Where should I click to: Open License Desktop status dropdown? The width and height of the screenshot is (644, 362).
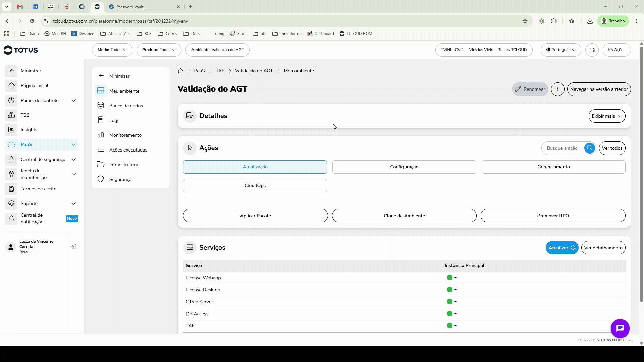pos(452,290)
